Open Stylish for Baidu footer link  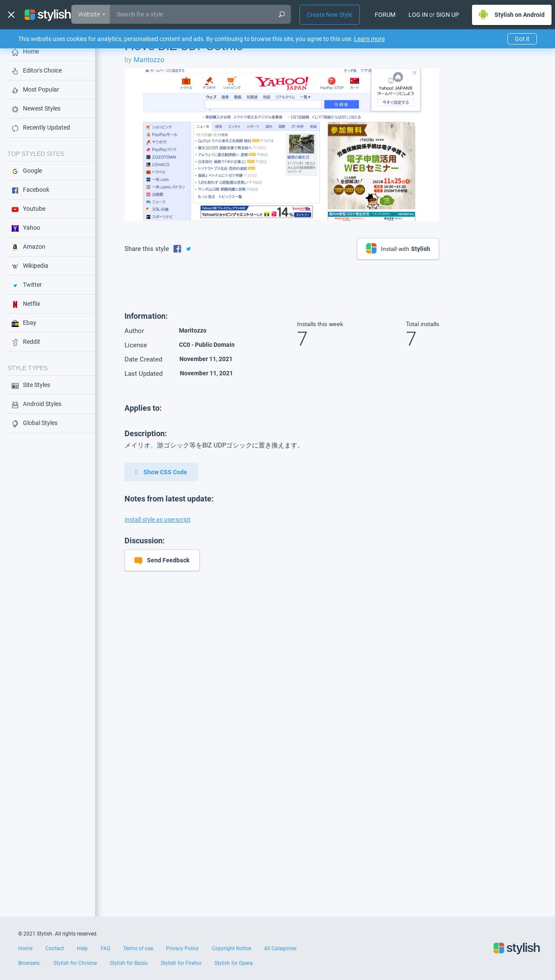129,963
